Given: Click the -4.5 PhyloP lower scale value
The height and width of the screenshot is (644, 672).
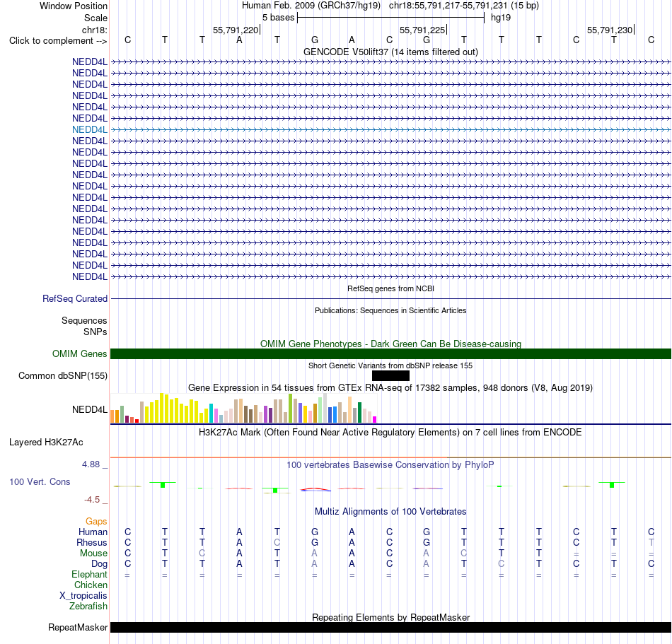Looking at the screenshot, I should 92,500.
